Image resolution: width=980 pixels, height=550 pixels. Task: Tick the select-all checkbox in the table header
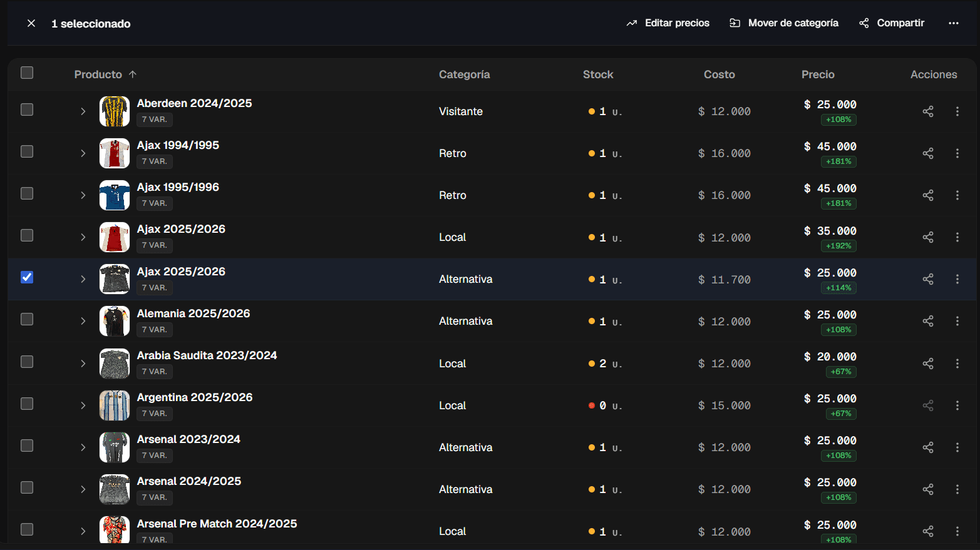[x=27, y=73]
